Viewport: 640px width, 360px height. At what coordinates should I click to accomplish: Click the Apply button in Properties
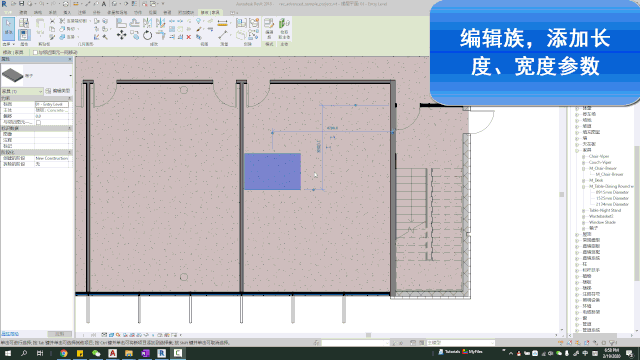pyautogui.click(x=60, y=334)
